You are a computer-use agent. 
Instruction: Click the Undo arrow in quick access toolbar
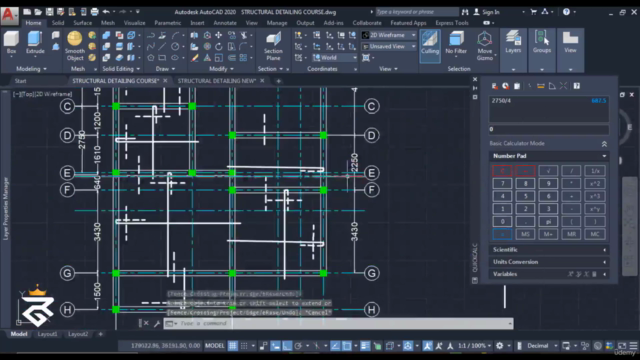tap(106, 12)
